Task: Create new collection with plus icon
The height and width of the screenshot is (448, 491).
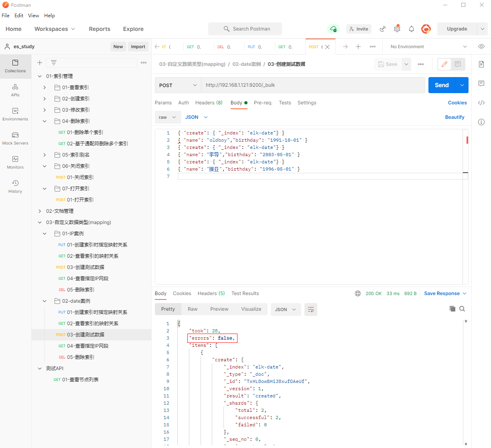Action: tap(40, 63)
